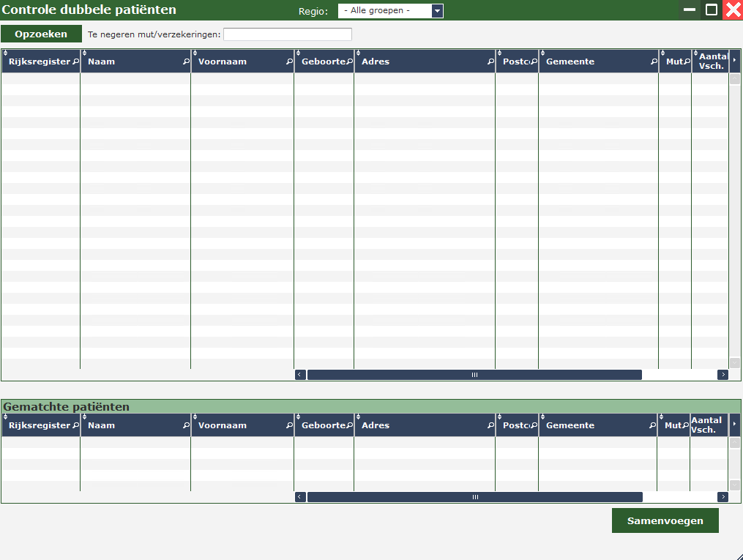Sort the upper grid by the Geboorte column
The height and width of the screenshot is (560, 743).
tap(323, 62)
